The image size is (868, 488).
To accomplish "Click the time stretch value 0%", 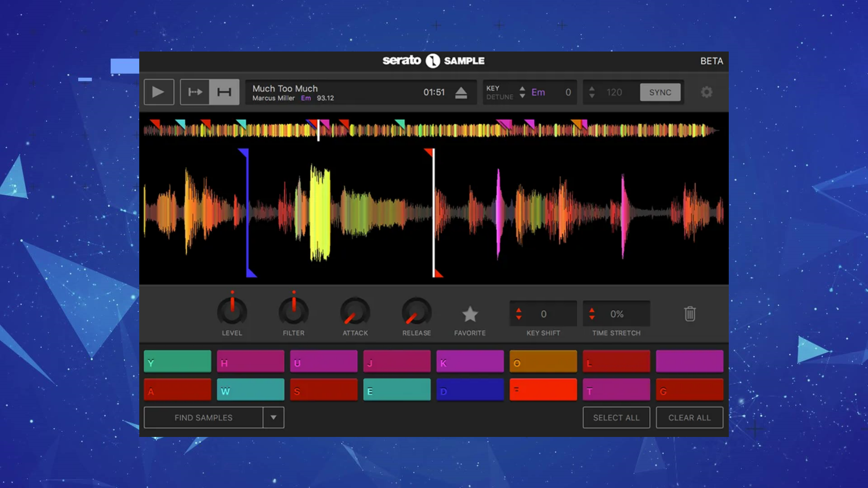I will pyautogui.click(x=617, y=314).
